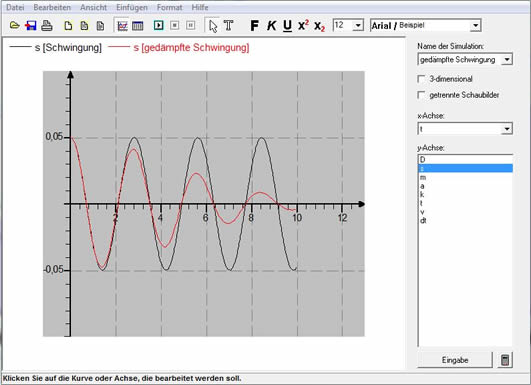Open the calculator icon next to Eingabe
The width and height of the screenshot is (531, 385).
click(x=505, y=360)
